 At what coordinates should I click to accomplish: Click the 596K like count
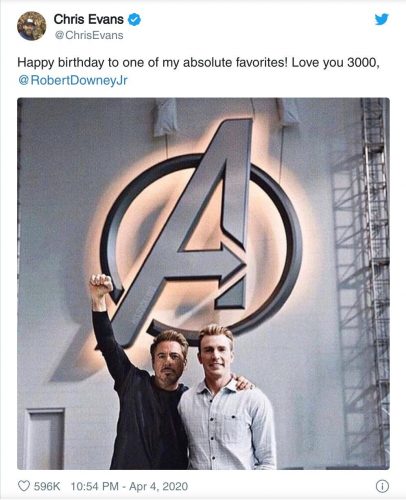tap(47, 486)
